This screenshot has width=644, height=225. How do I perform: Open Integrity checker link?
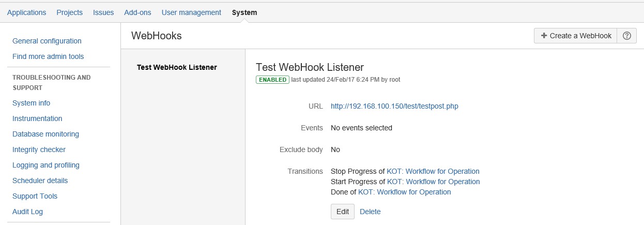39,149
